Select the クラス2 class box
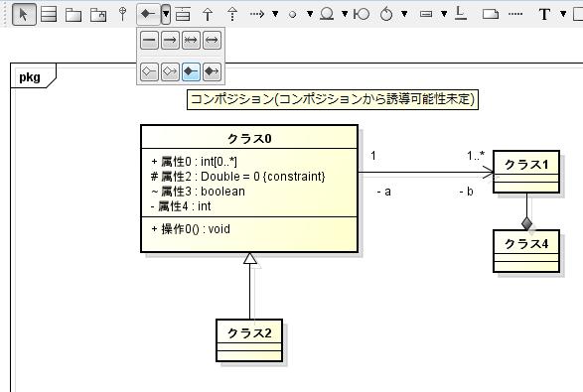583x392 pixels. 249,340
